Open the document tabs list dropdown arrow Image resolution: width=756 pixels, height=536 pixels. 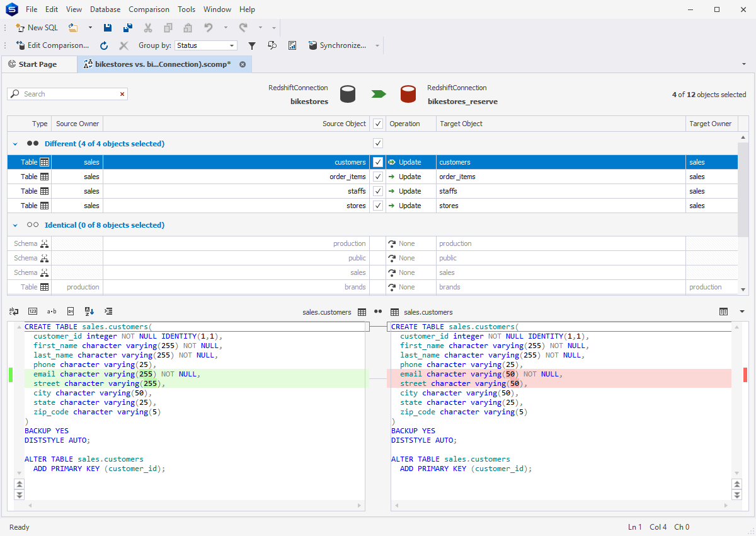(744, 64)
